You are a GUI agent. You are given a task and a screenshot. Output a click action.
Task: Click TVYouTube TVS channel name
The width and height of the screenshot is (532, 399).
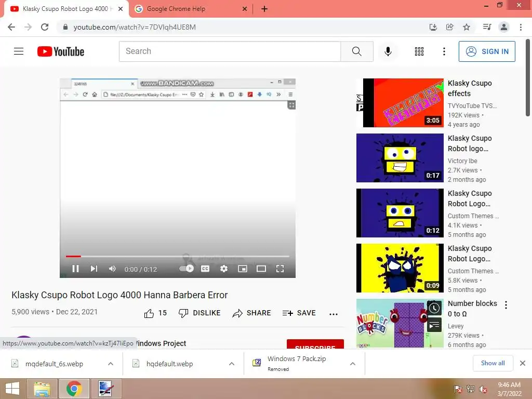pyautogui.click(x=472, y=106)
